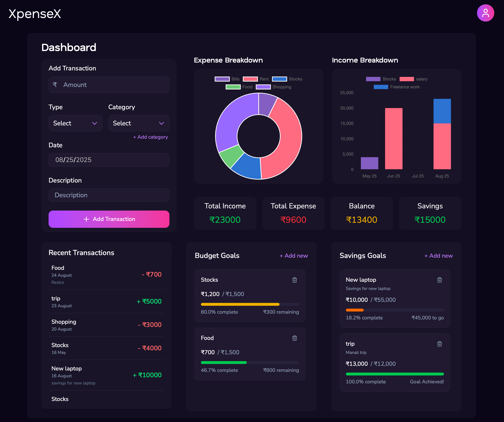
Task: Add new Budget Goal
Action: [294, 256]
